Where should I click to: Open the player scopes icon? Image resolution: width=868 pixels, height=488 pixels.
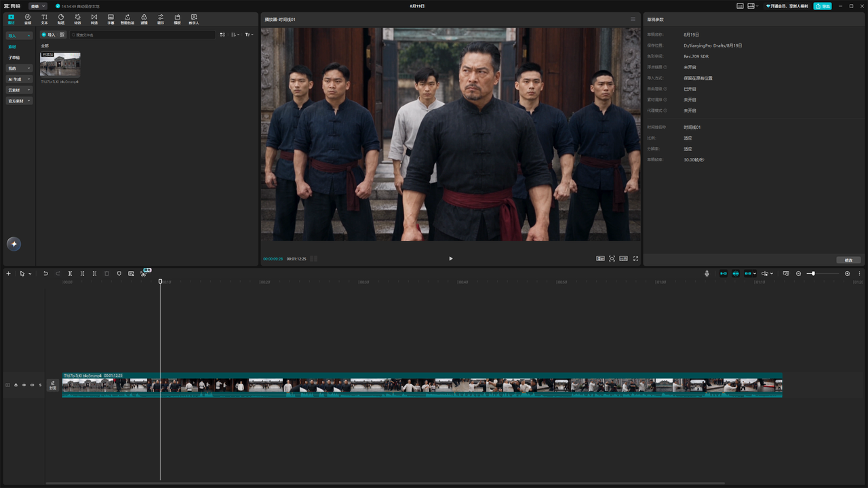tap(600, 258)
